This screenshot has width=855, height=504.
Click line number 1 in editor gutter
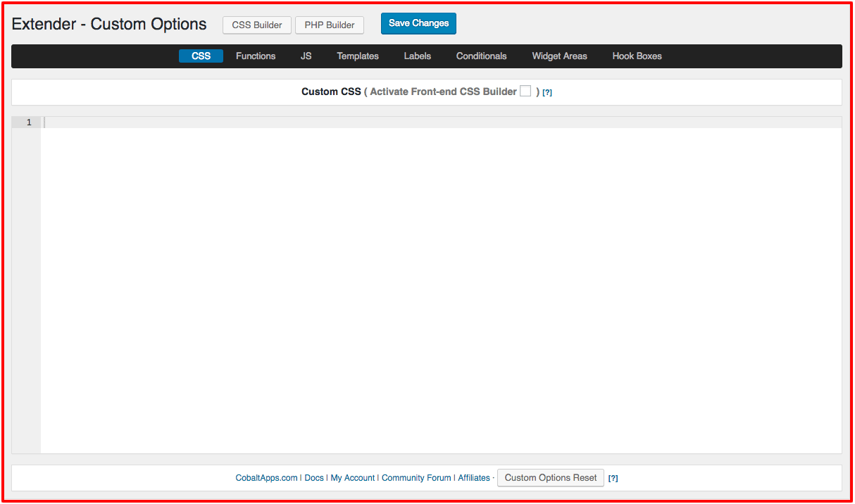point(29,122)
